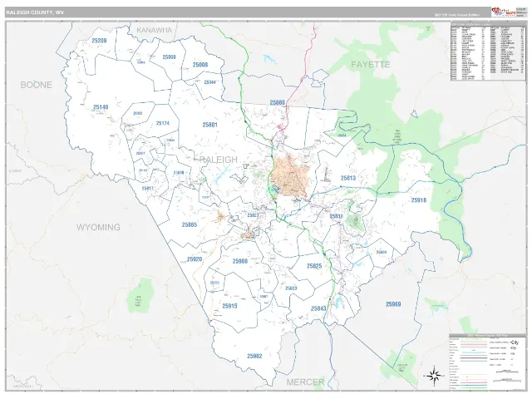
Task: Click ZIP code 25908 label
Action: tap(240, 261)
